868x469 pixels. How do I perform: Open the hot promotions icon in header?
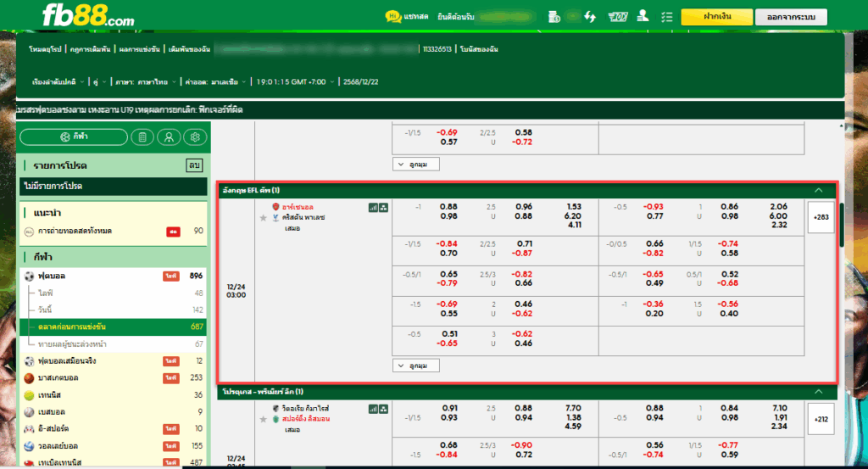click(618, 17)
